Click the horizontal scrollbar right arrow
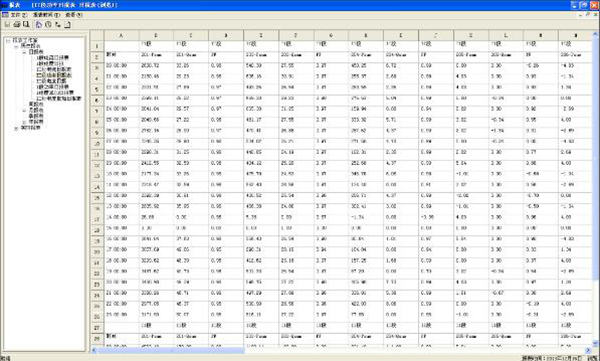Viewport: 600px width, 361px height. (x=588, y=350)
